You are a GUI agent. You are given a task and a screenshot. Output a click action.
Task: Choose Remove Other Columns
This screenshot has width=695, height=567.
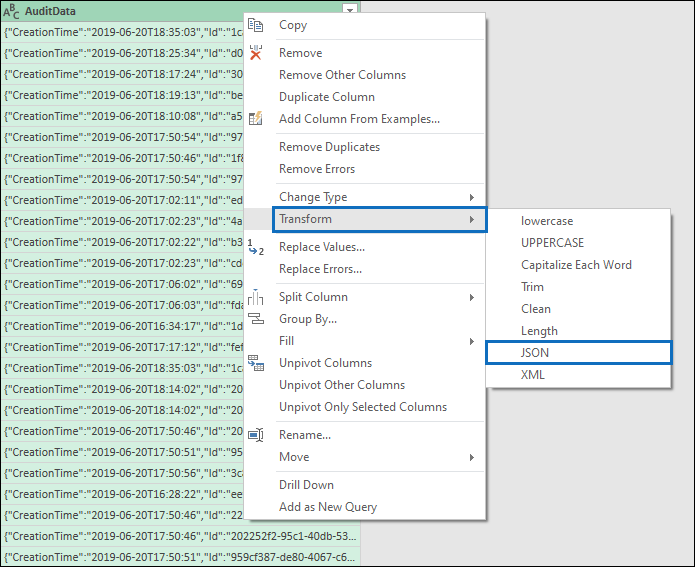pyautogui.click(x=364, y=75)
